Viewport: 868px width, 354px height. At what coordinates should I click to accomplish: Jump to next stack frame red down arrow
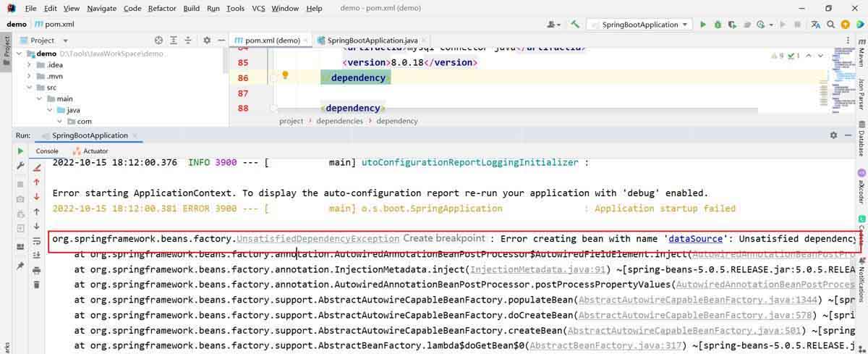pos(37,196)
